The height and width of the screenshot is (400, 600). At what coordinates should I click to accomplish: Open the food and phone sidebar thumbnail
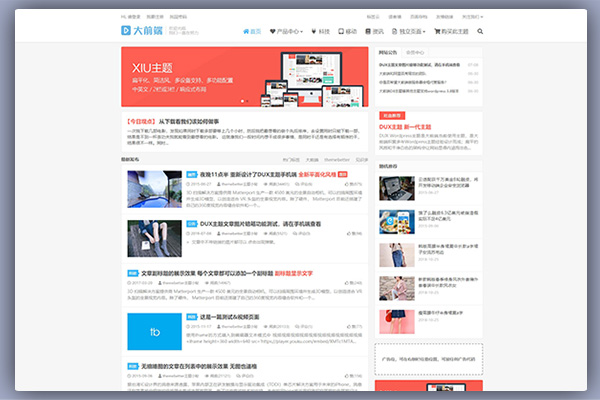pyautogui.click(x=397, y=222)
